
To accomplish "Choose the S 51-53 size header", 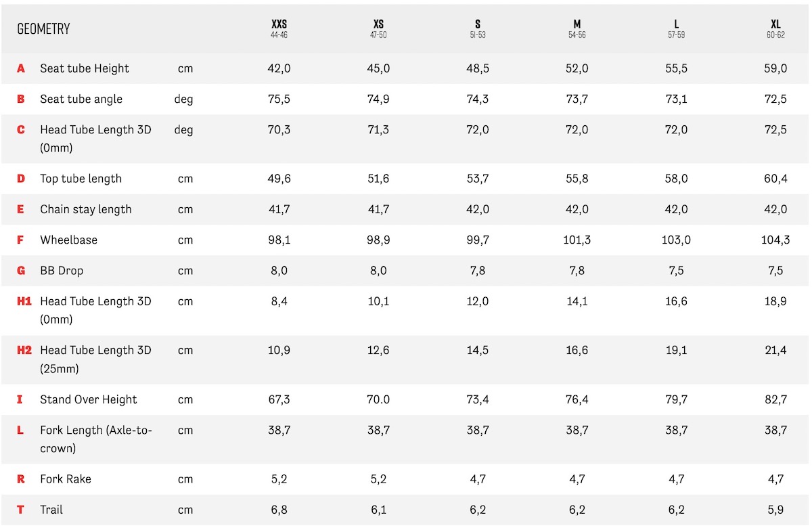I will click(x=478, y=28).
